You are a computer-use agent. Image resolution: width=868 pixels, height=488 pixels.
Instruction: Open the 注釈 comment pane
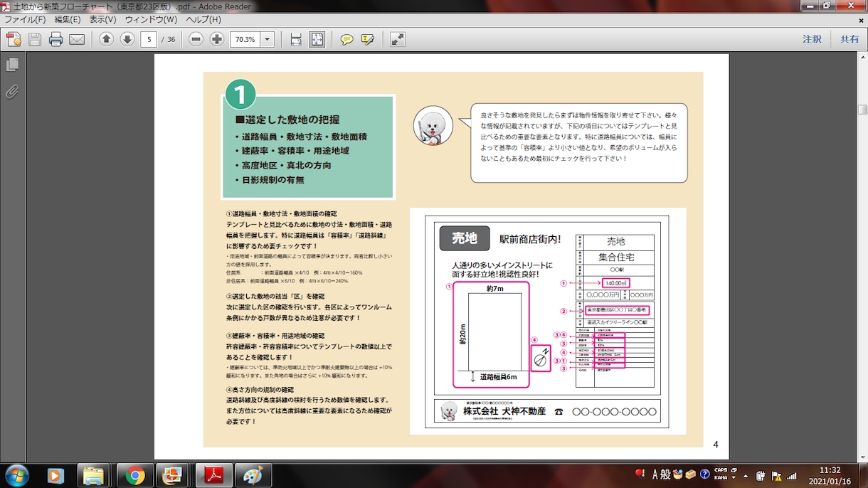(812, 39)
